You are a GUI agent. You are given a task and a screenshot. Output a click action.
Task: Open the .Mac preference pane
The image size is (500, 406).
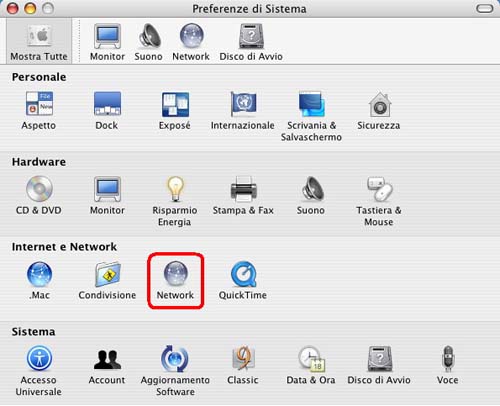tap(39, 280)
